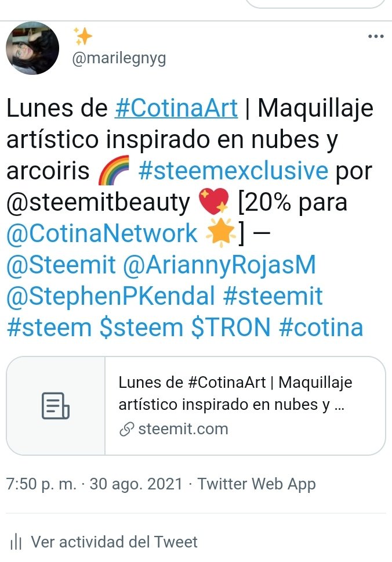Image resolution: width=392 pixels, height=562 pixels.
Task: Tap the sparkles emoji display name
Action: click(83, 37)
